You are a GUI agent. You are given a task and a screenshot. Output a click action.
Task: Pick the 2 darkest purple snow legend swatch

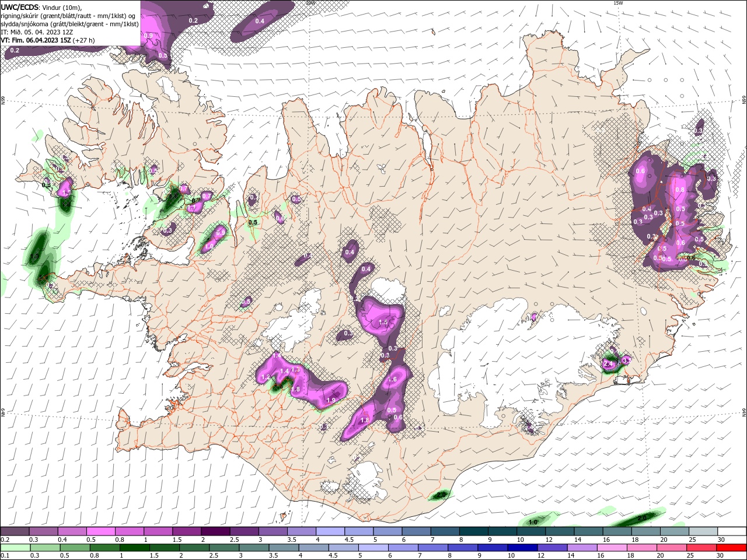click(215, 531)
